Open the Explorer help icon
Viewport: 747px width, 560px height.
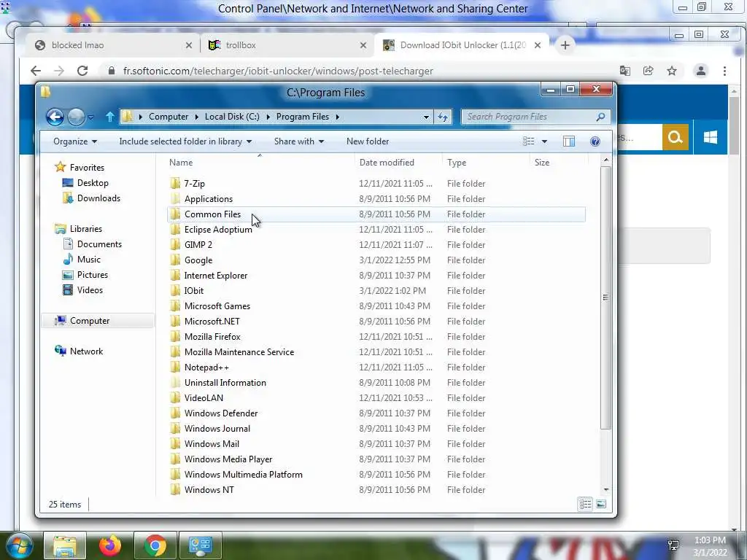pos(595,141)
